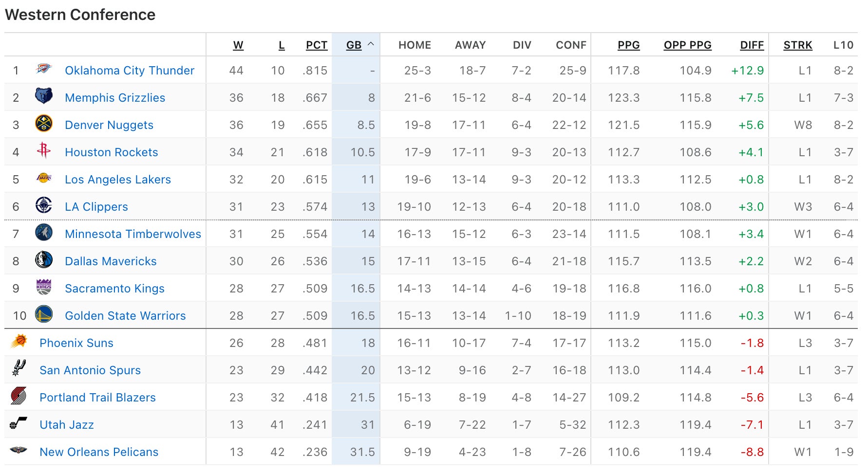The height and width of the screenshot is (473, 868).
Task: Click the Phoenix Suns logo
Action: tap(19, 342)
